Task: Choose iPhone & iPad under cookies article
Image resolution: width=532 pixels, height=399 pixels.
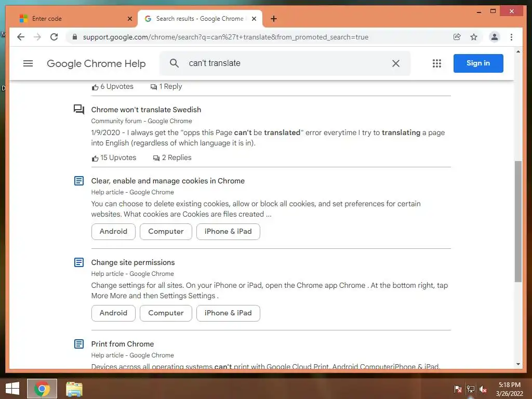Action: 228,231
